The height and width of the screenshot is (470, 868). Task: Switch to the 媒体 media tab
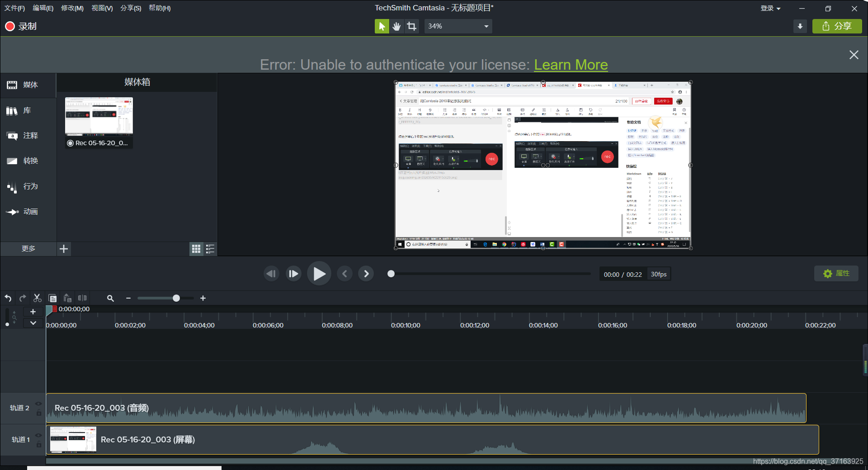28,85
